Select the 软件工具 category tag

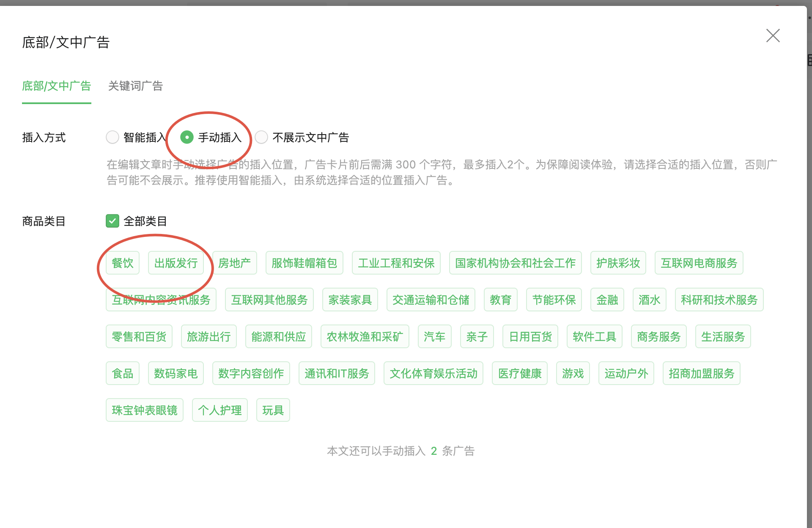(595, 336)
